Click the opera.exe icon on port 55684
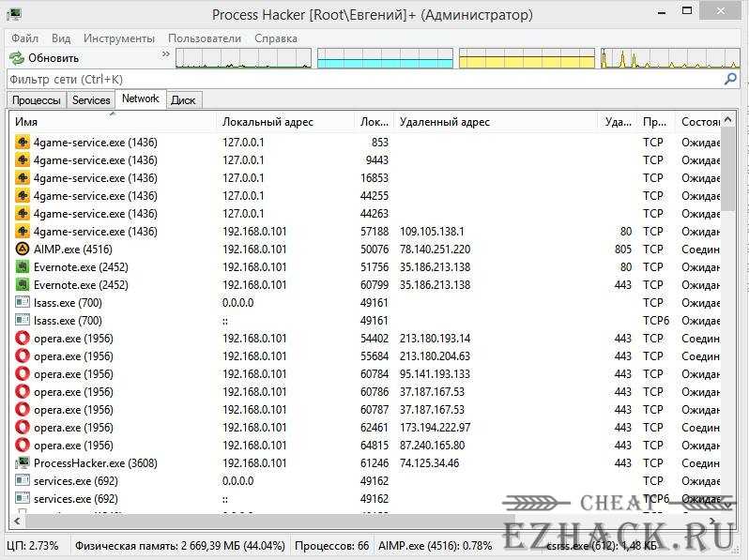Screen dimensions: 749x560 point(23,356)
